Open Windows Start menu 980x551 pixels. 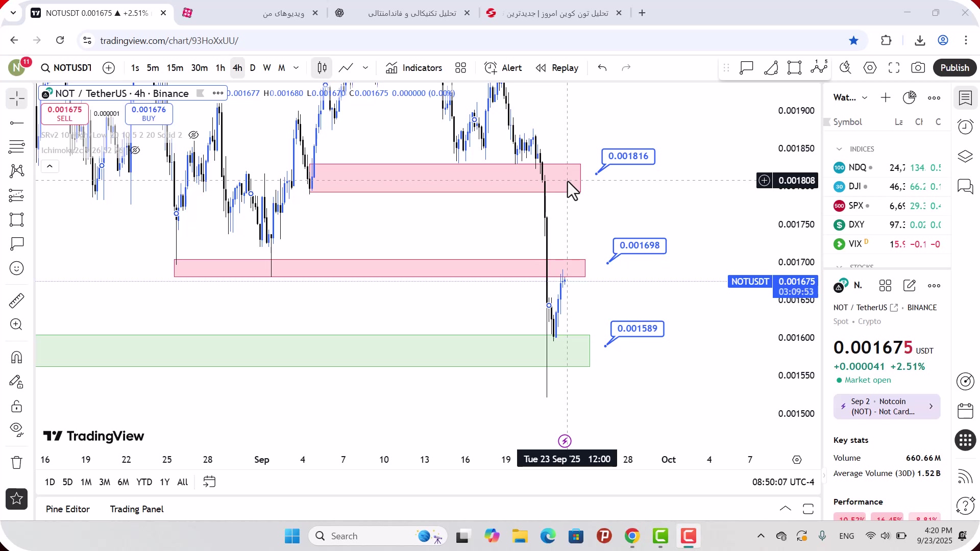pyautogui.click(x=292, y=536)
